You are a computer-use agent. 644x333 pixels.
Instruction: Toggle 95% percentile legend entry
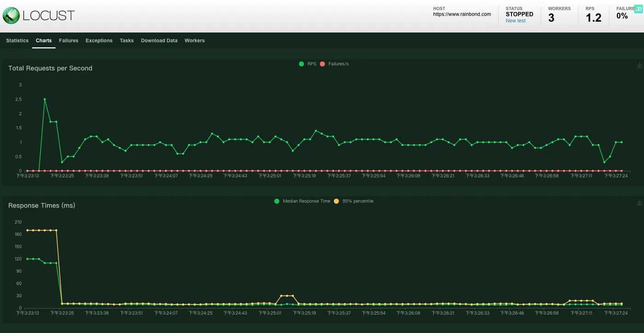click(353, 201)
